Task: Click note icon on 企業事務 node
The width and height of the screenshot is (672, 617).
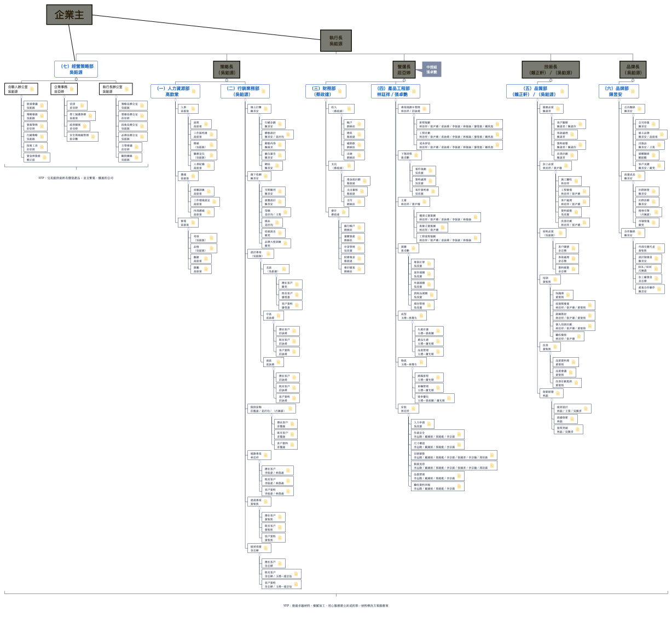Action: tap(72, 89)
